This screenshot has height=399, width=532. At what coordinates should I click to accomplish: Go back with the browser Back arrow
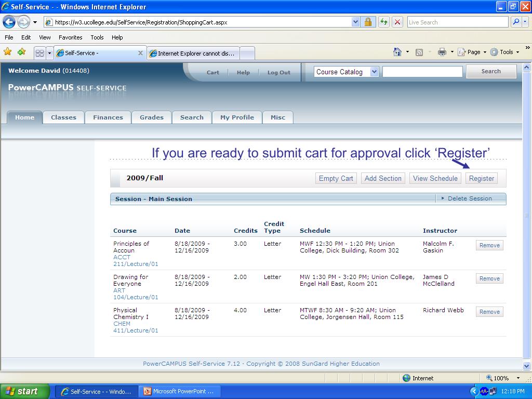pyautogui.click(x=9, y=22)
